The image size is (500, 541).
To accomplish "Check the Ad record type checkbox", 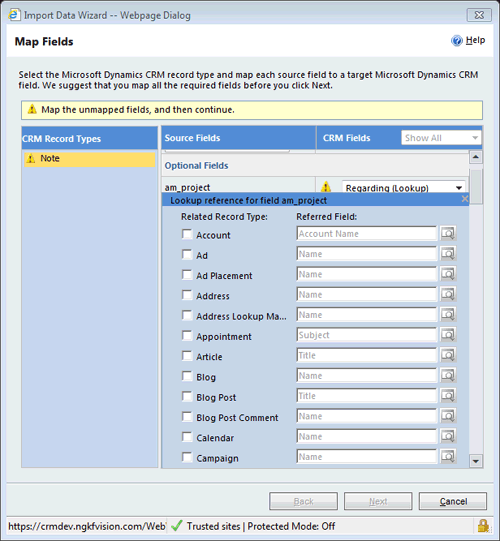I will [187, 255].
